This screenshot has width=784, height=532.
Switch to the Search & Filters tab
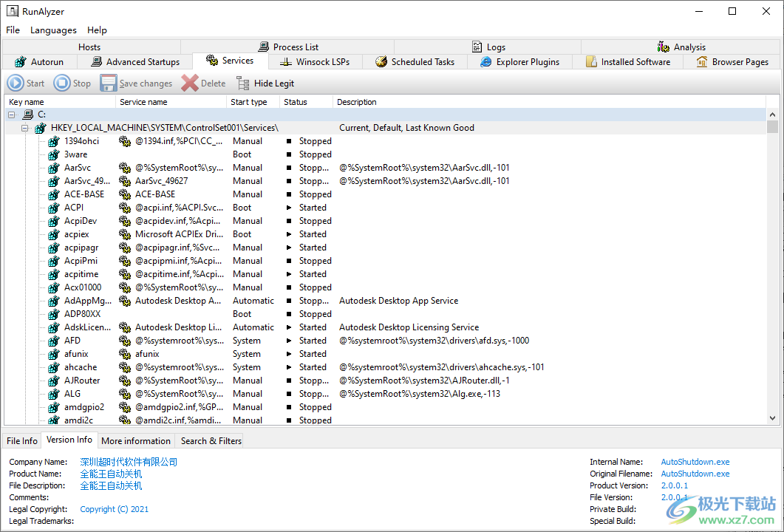coord(211,440)
